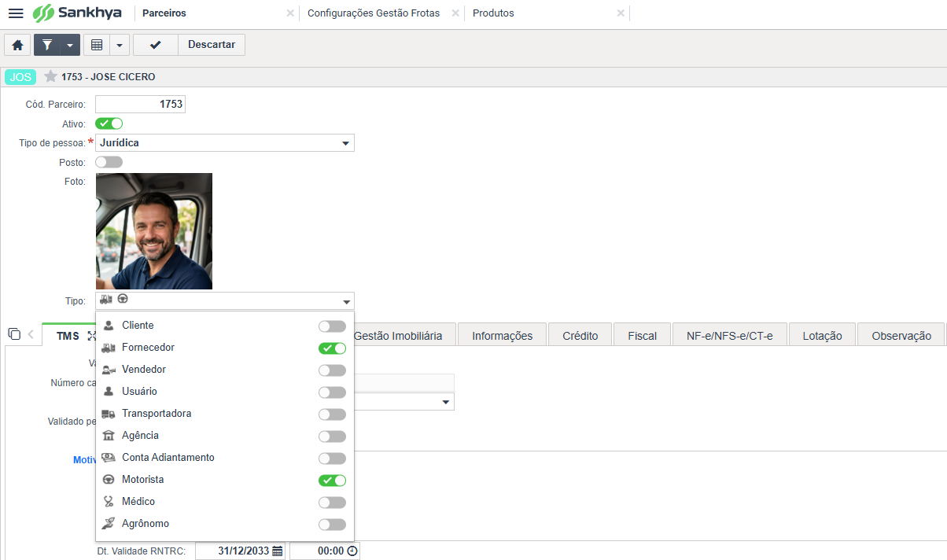This screenshot has height=560, width=947.
Task: Click the Fornecedor forklift icon in list
Action: pos(109,348)
